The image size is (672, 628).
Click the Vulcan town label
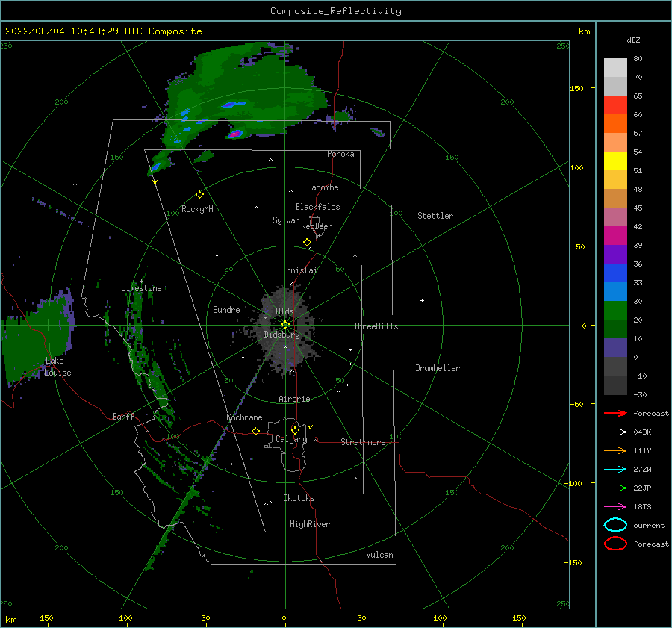[x=380, y=555]
